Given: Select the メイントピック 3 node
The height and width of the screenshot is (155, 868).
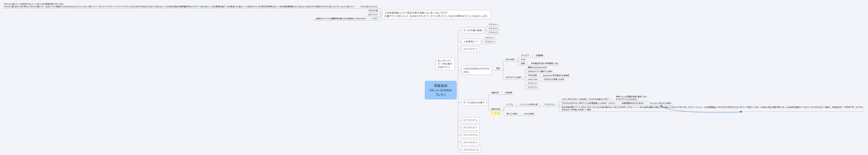Looking at the screenshot, I should (470, 49).
